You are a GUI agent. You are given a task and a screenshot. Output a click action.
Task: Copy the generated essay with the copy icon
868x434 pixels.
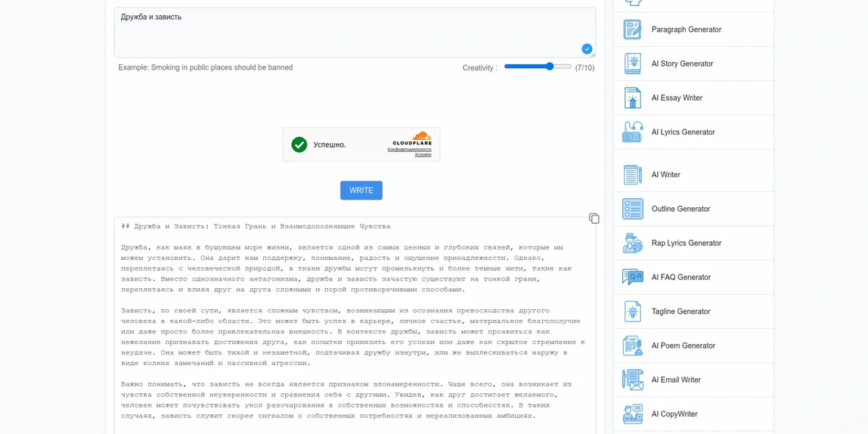[594, 218]
